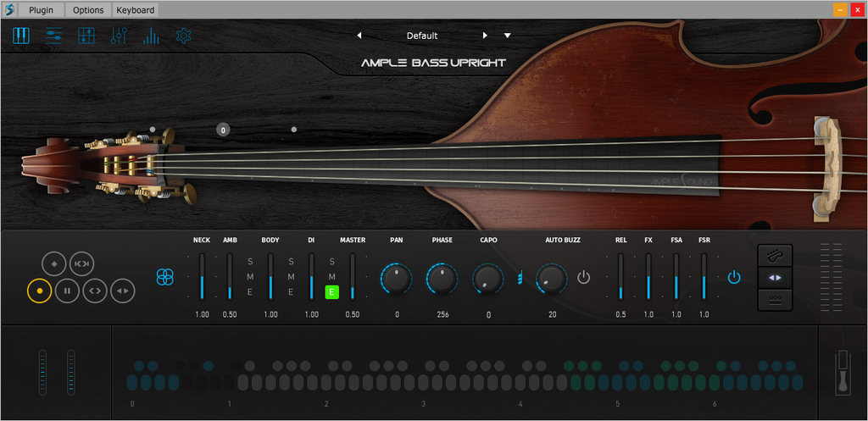Mute the DI channel with M button
This screenshot has height=421, width=868.
332,277
